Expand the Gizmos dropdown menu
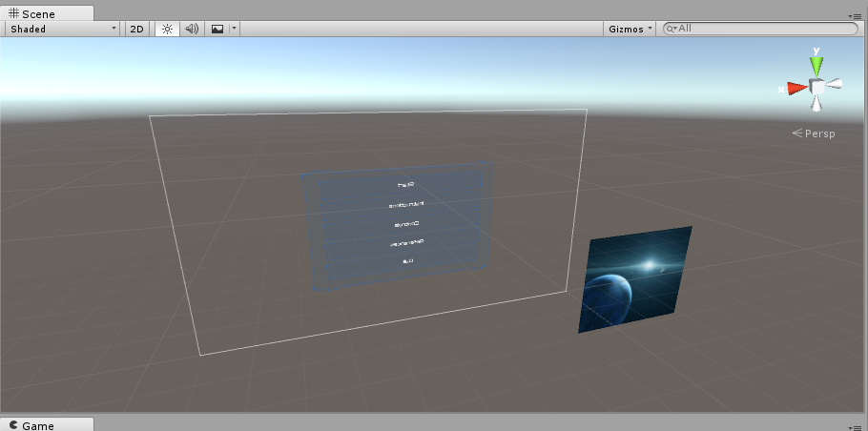Viewport: 868px width, 431px height. pyautogui.click(x=630, y=29)
